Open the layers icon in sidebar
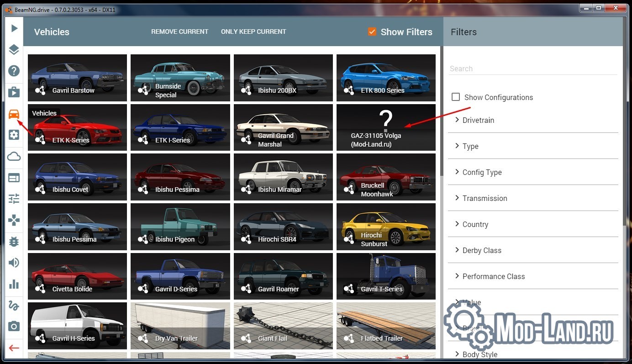The height and width of the screenshot is (364, 632). (x=14, y=50)
